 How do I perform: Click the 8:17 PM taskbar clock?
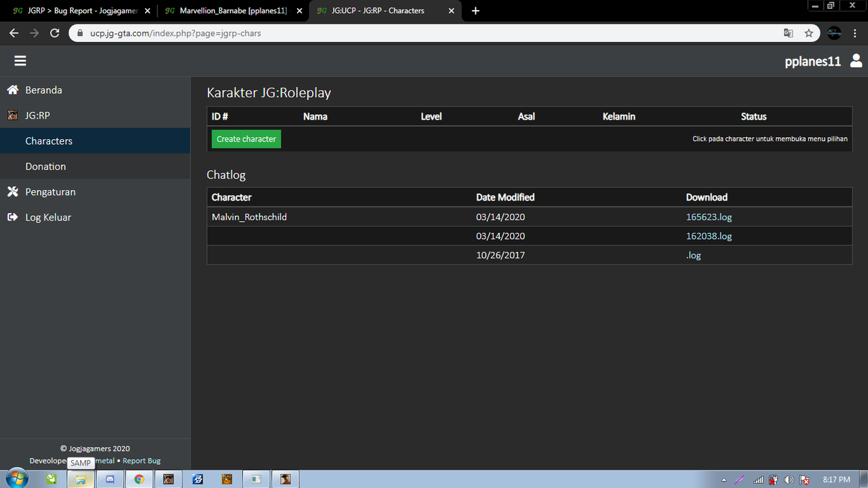click(x=835, y=479)
